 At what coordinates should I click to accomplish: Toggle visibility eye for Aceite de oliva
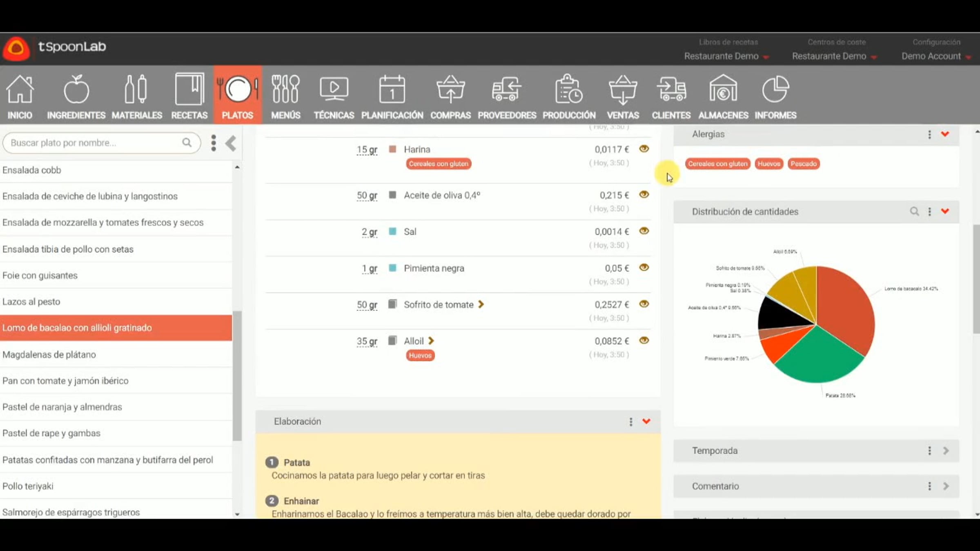click(x=644, y=194)
